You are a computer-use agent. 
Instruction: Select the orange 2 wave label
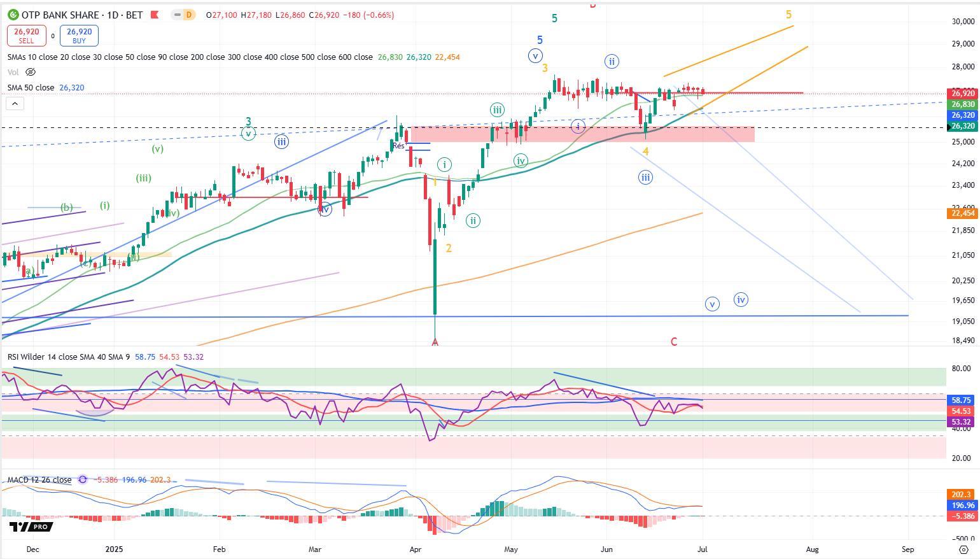pos(449,248)
